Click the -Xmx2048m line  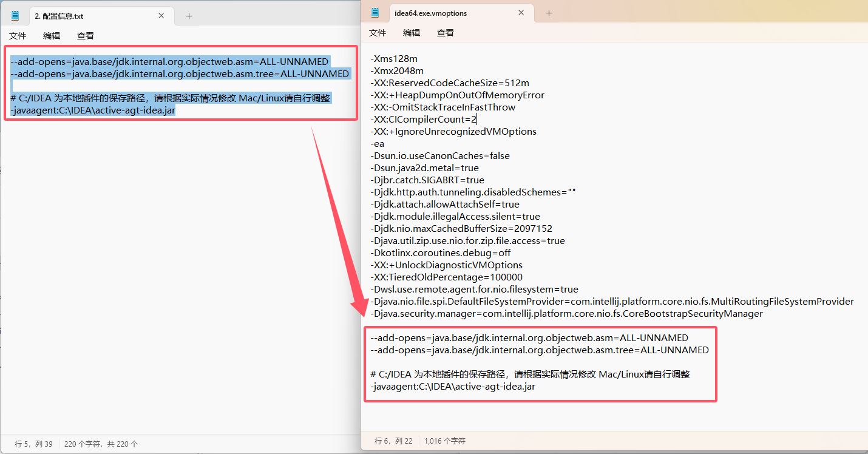click(397, 71)
